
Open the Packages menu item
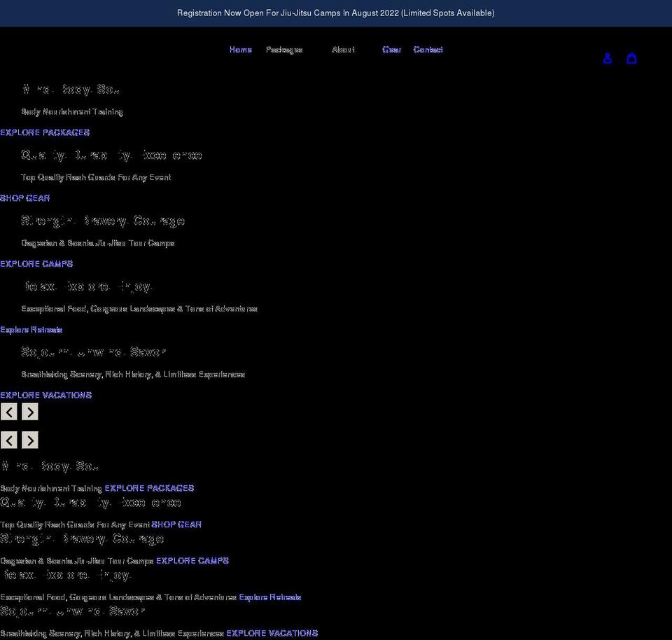[x=284, y=50]
